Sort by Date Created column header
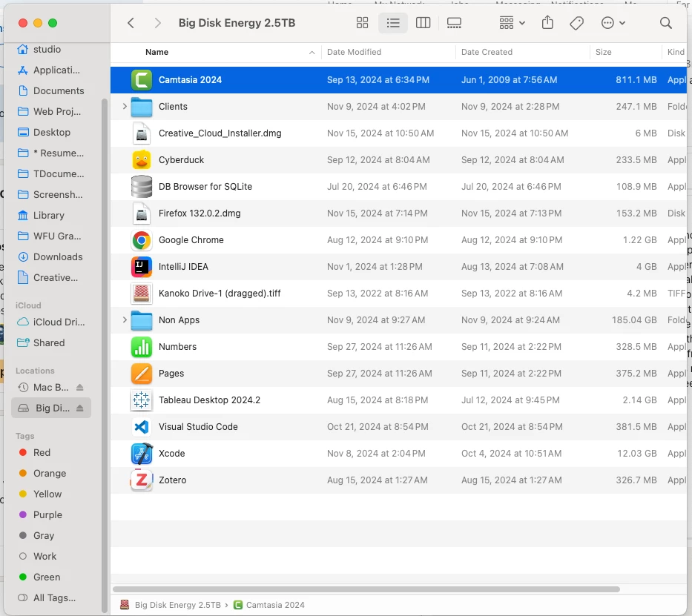This screenshot has height=616, width=692. click(x=487, y=52)
